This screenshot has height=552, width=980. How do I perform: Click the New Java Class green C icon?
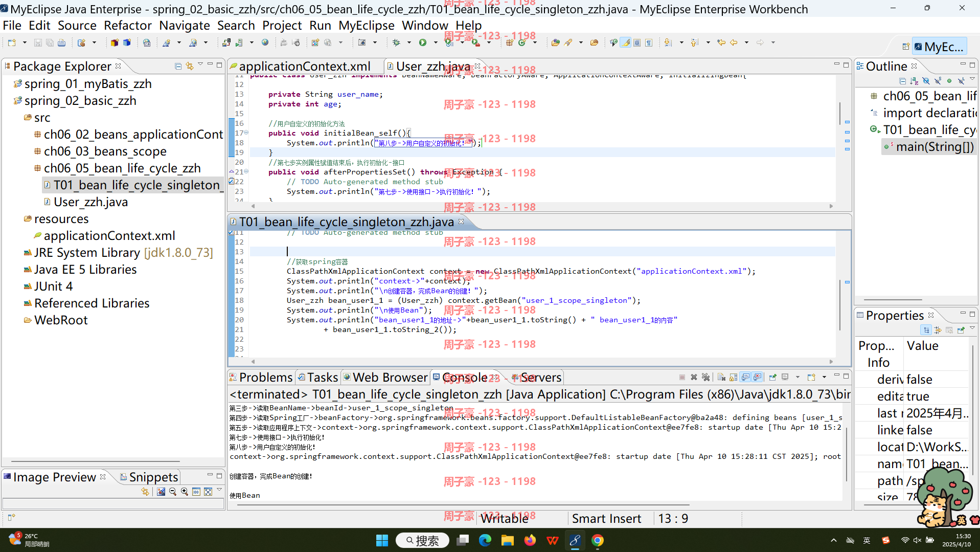tap(522, 43)
